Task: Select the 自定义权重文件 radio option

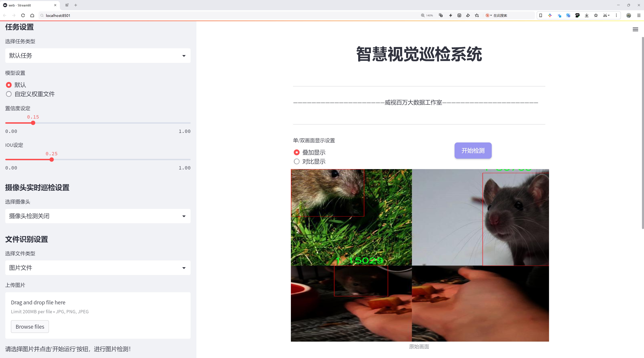Action: coord(9,94)
